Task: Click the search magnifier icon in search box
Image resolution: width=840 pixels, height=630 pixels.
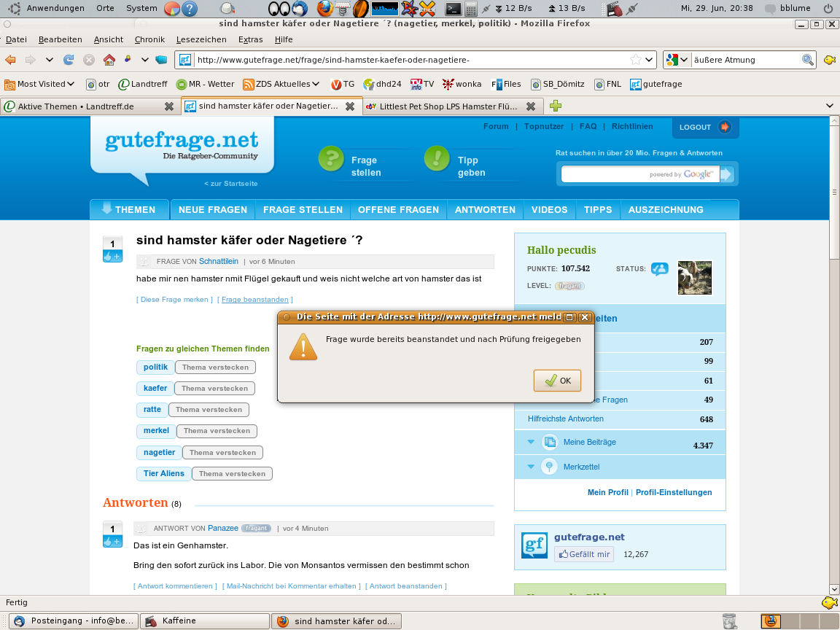Action: pos(807,60)
